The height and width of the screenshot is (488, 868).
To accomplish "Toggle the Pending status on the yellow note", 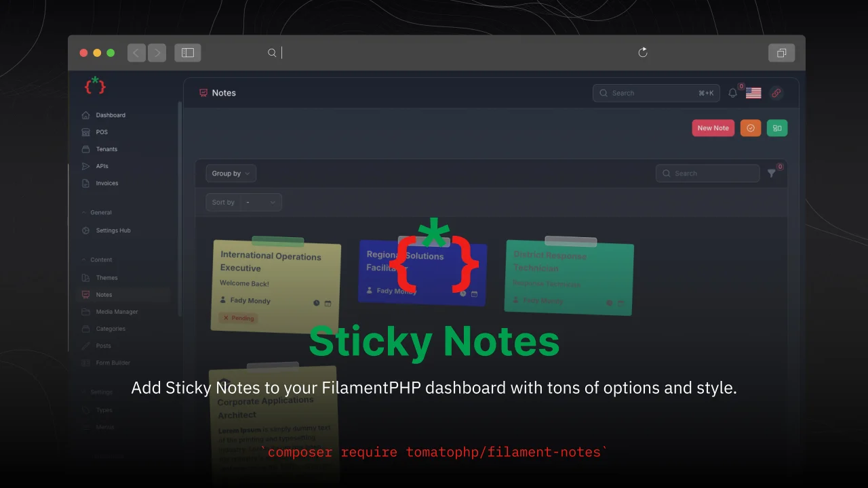I will 238,318.
